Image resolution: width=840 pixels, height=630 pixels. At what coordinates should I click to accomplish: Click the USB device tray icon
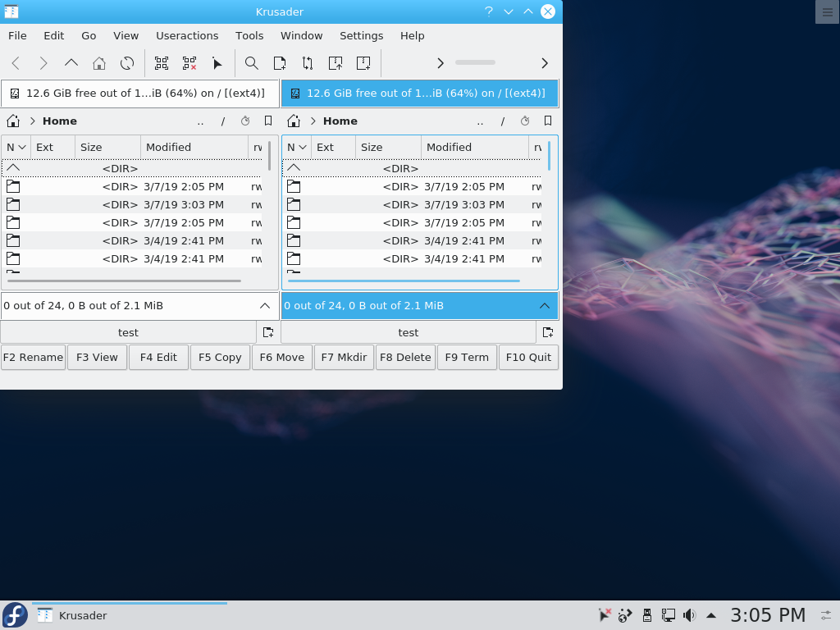(x=647, y=615)
